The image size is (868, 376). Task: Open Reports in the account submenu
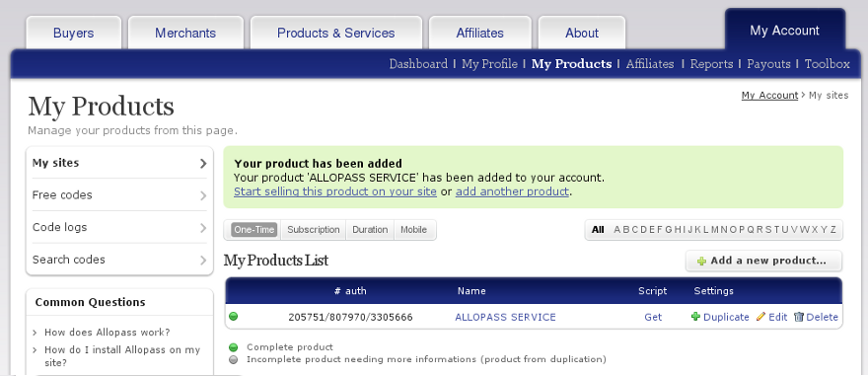pos(711,64)
